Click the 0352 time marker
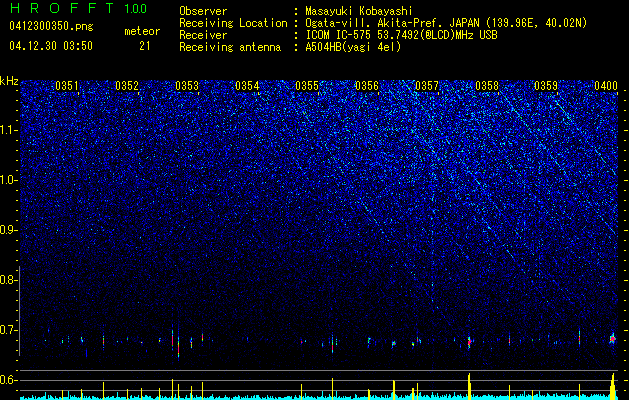This screenshot has height=400, width=629. pos(127,86)
